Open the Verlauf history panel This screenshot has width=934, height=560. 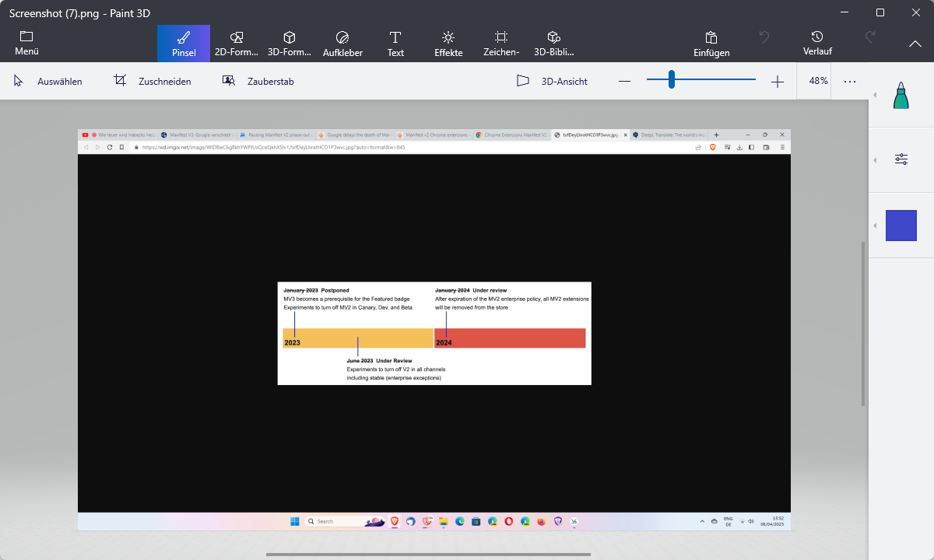coord(817,44)
